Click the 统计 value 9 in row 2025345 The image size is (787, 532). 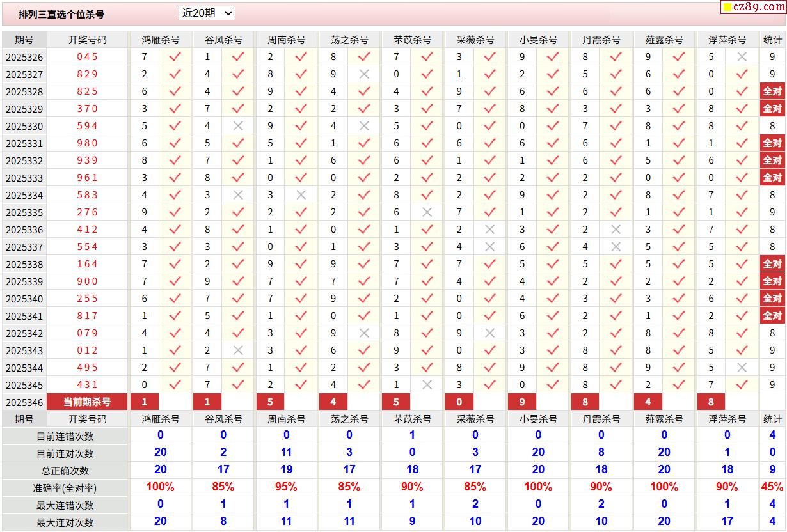[772, 385]
